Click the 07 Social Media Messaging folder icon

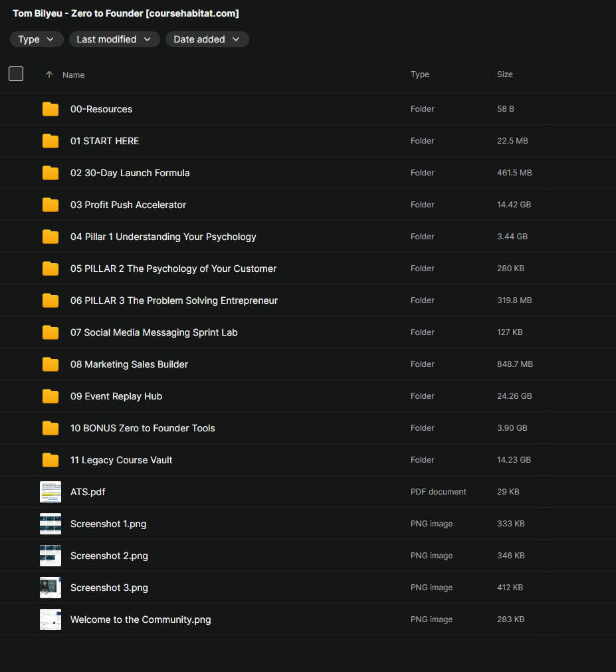(x=51, y=332)
